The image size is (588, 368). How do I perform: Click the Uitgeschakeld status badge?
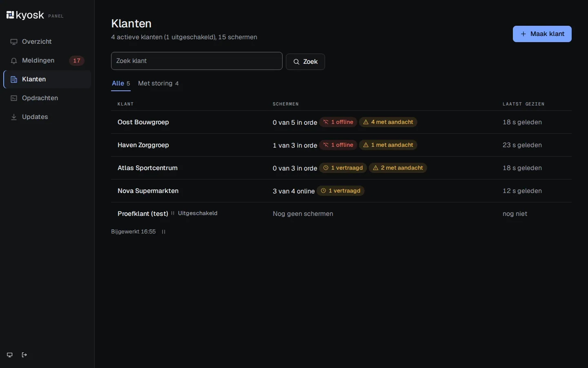(x=194, y=213)
